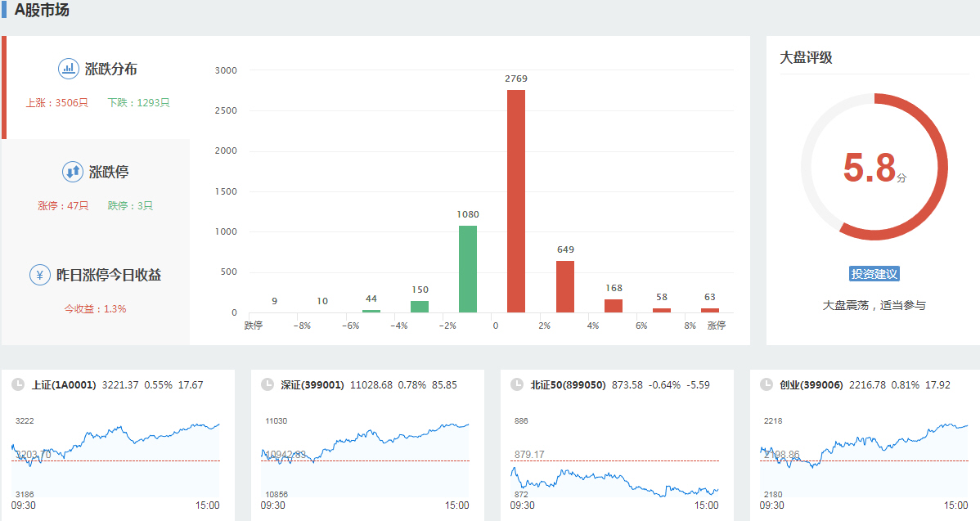
Task: Click the tallest red bar labeled 2769
Action: coord(516,201)
